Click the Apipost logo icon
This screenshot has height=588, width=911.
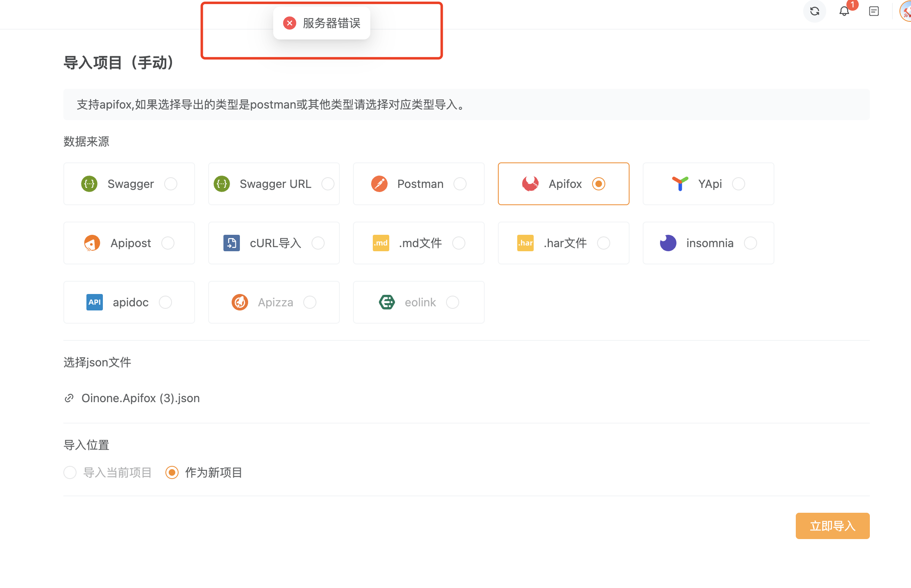[x=92, y=243]
